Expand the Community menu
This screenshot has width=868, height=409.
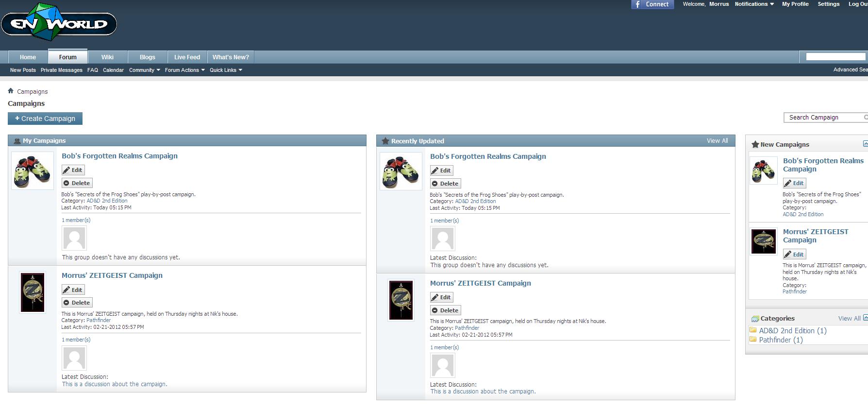tap(144, 70)
